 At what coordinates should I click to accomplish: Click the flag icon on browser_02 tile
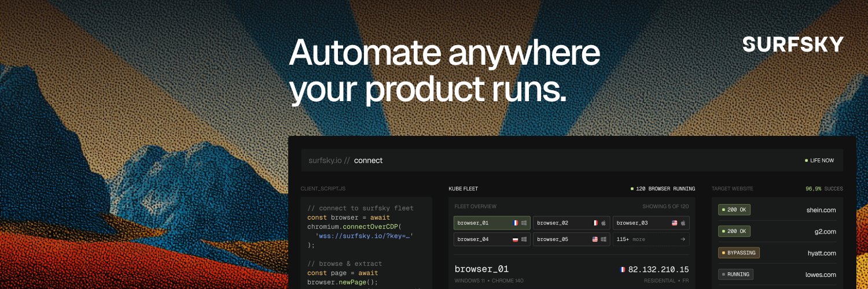pyautogui.click(x=595, y=223)
